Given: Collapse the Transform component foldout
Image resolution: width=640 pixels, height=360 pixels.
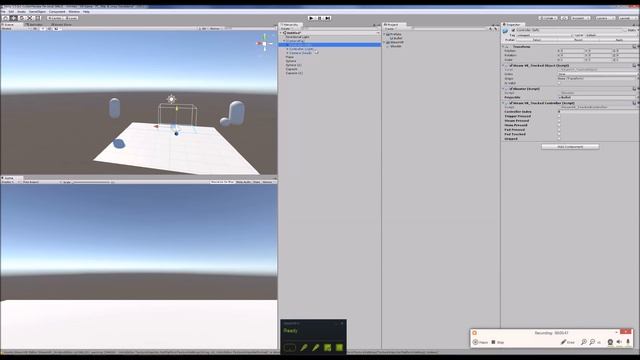Looking at the screenshot, I should coord(504,47).
